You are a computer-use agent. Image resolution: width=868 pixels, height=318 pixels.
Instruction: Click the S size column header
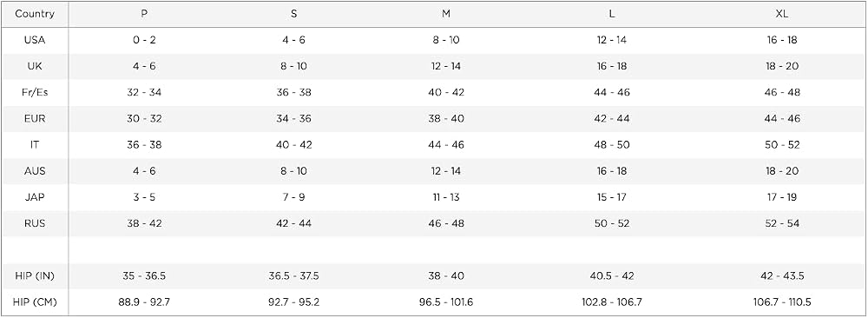pos(294,15)
